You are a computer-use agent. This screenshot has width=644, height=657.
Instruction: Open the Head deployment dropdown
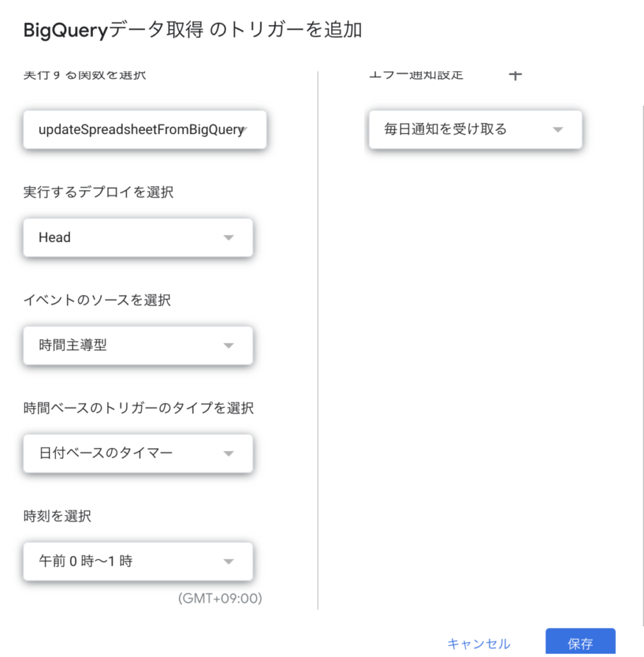click(138, 237)
